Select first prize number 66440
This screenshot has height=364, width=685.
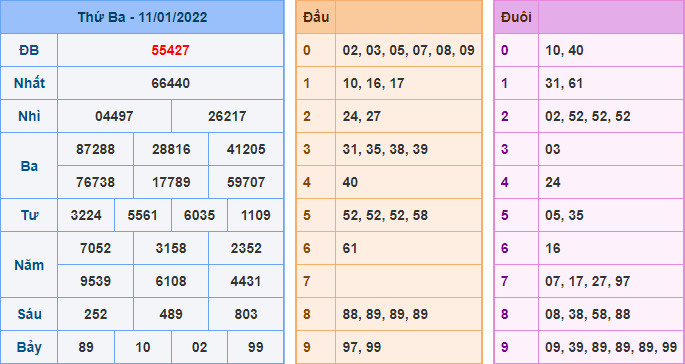(x=170, y=83)
